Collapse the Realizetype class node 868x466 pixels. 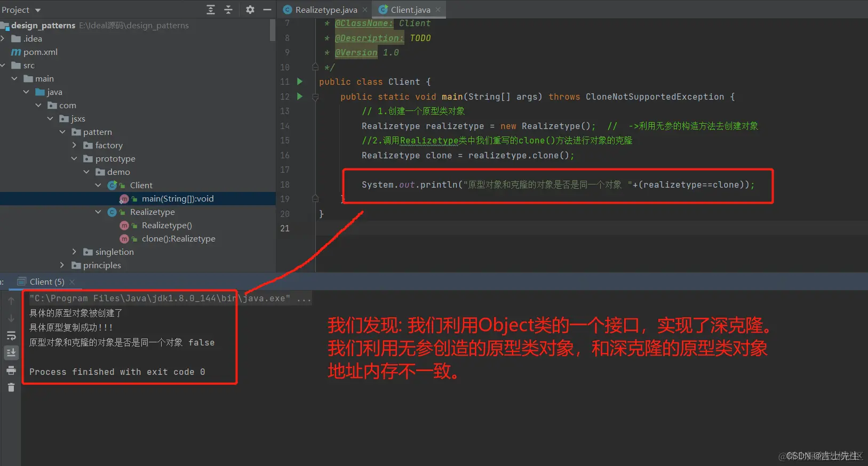coord(98,212)
